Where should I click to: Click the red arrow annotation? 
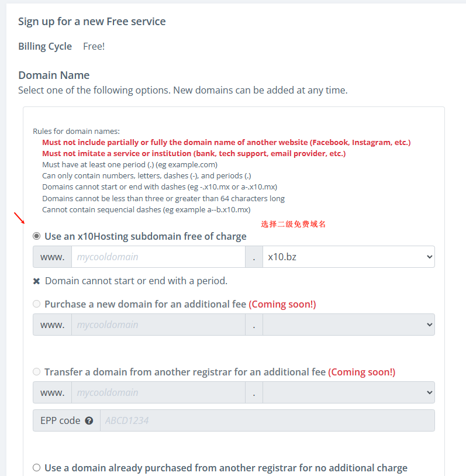point(19,219)
